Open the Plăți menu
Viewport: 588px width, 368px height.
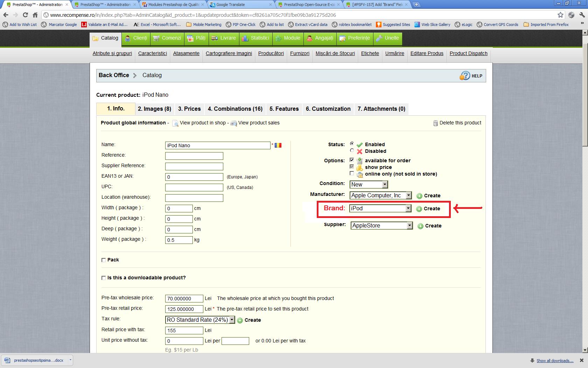(196, 38)
